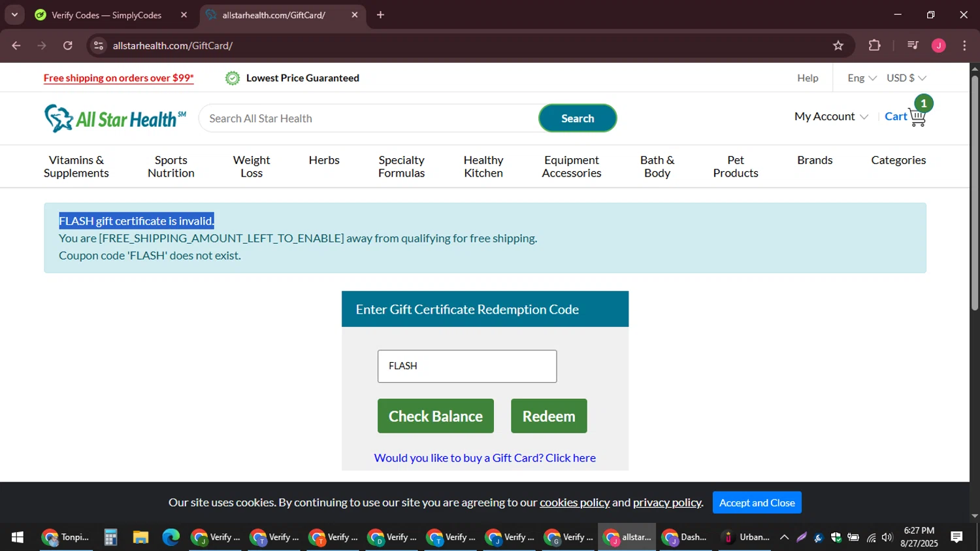Open the media control icon in Chrome toolbar

pyautogui.click(x=913, y=45)
